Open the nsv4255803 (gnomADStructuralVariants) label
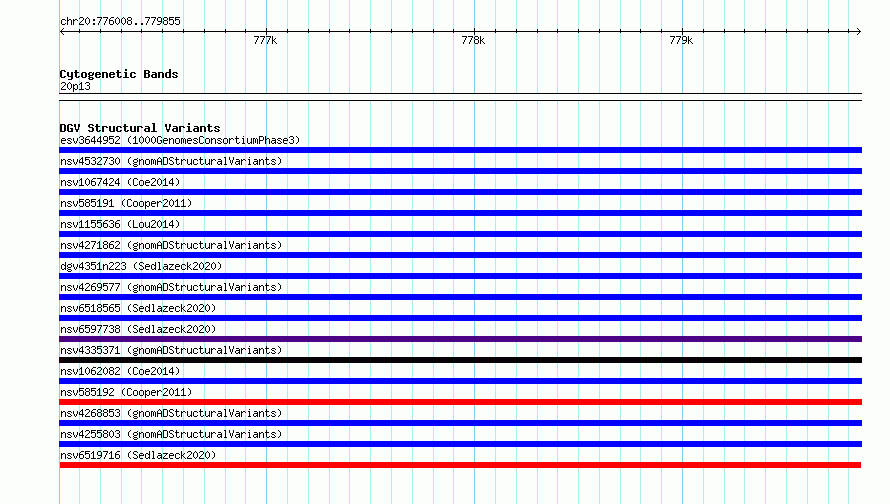Viewport: 890px width, 504px height. pos(171,434)
